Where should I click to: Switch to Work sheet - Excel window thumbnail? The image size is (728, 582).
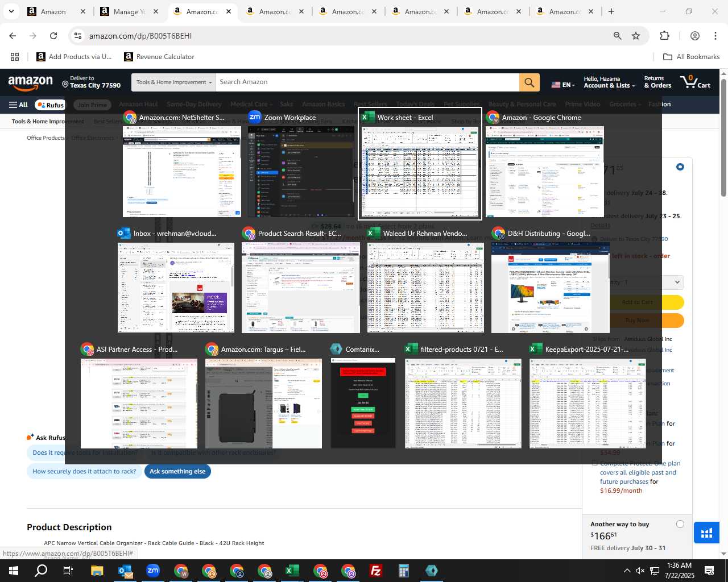pos(420,164)
